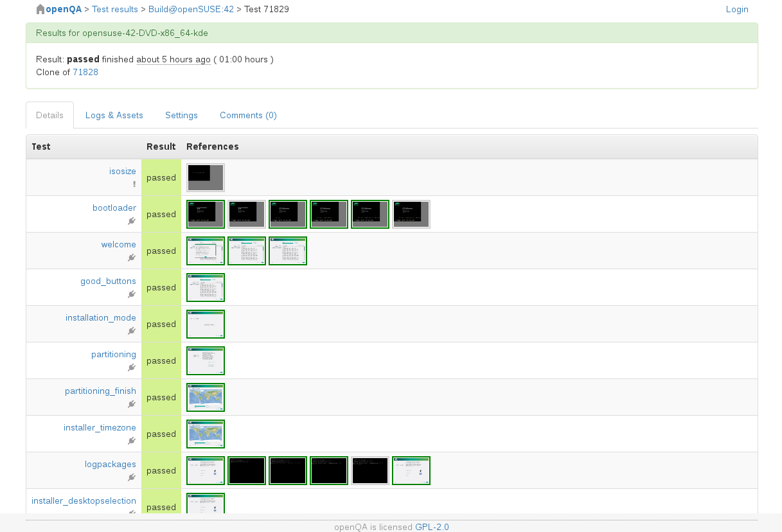782x532 pixels.
Task: Open the installer_timezone test module link
Action: 100,427
